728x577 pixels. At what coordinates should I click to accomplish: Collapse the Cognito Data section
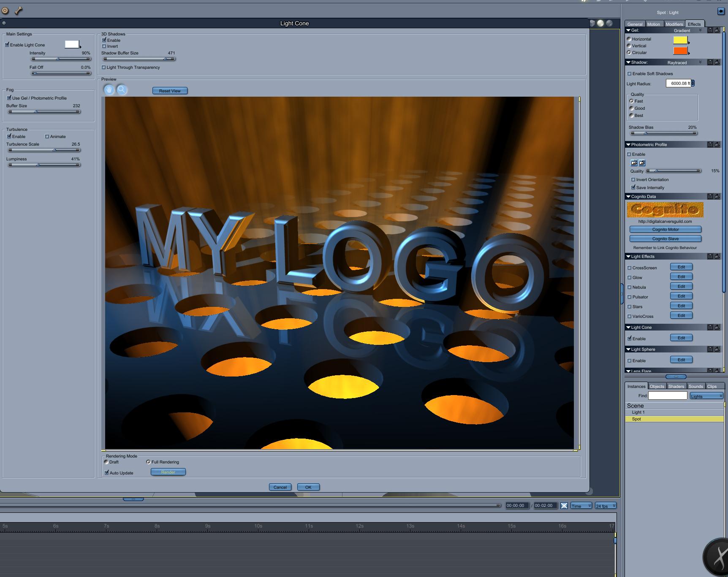coord(628,196)
